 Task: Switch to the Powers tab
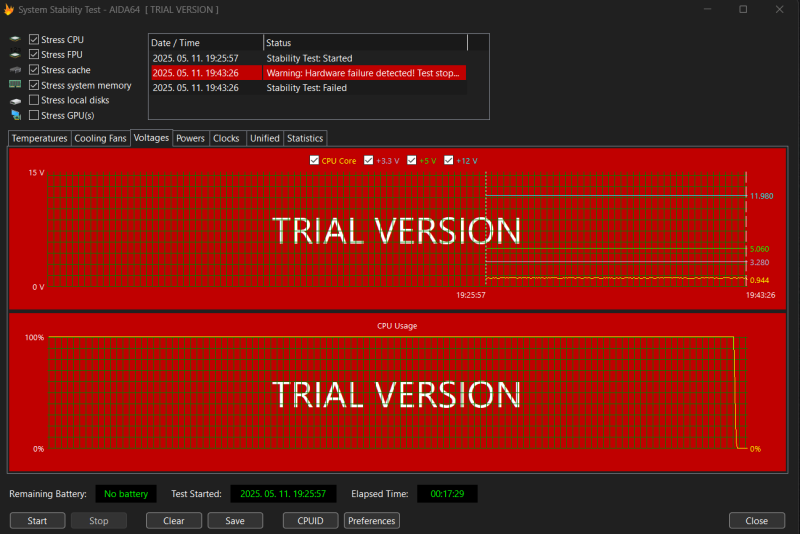pos(190,138)
